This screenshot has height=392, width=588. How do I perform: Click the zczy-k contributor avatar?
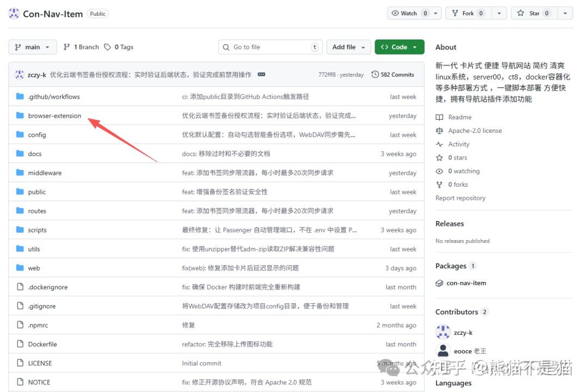click(443, 333)
